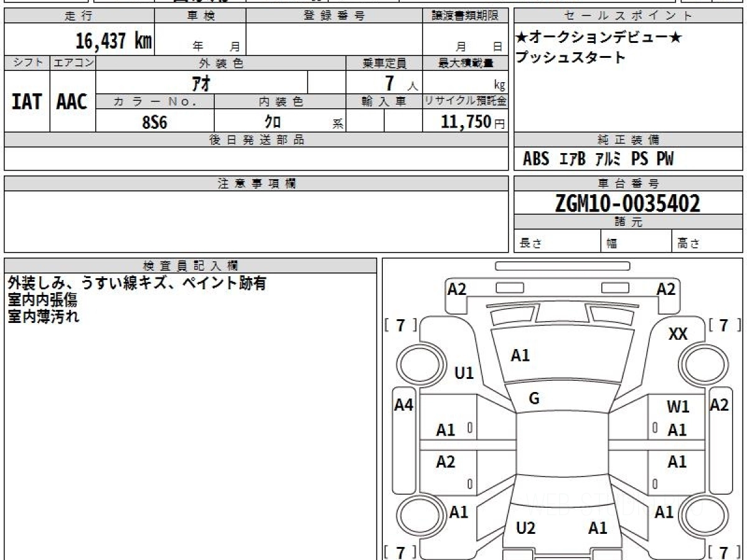Select the AAC air conditioner value

point(72,101)
